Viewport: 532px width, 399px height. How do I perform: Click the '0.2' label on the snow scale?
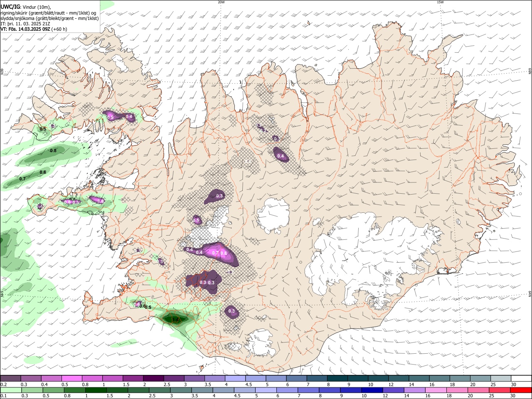click(x=4, y=384)
